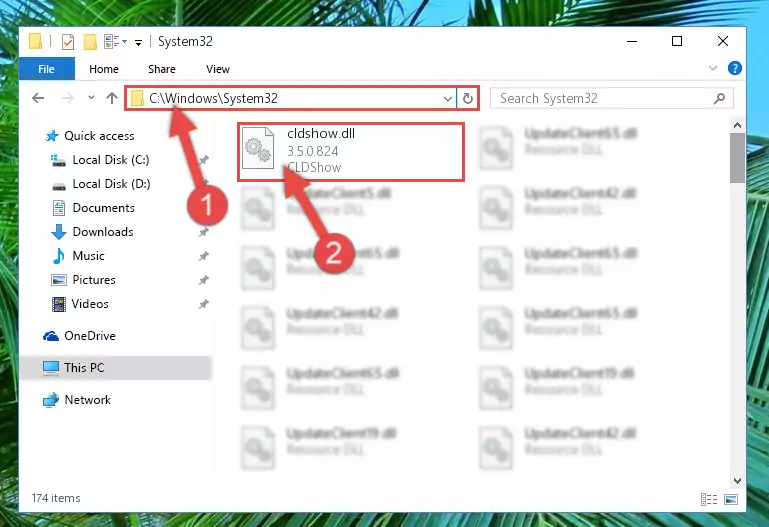Maximize the System32 window

click(x=677, y=42)
